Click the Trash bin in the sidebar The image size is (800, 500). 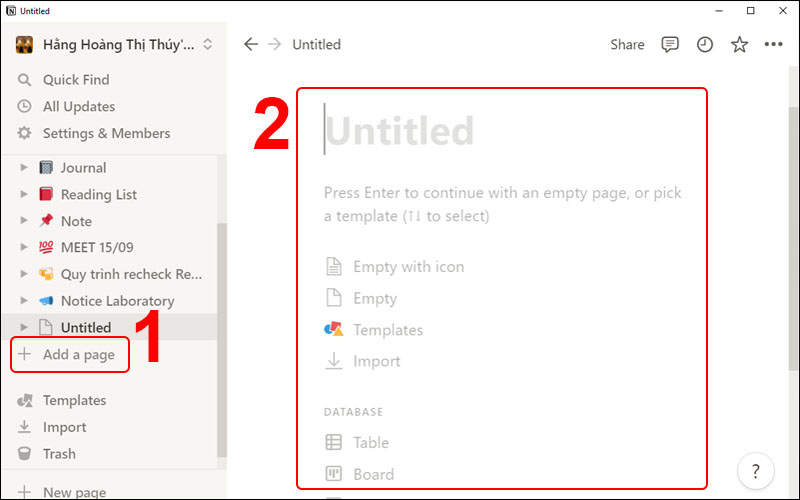coord(58,454)
